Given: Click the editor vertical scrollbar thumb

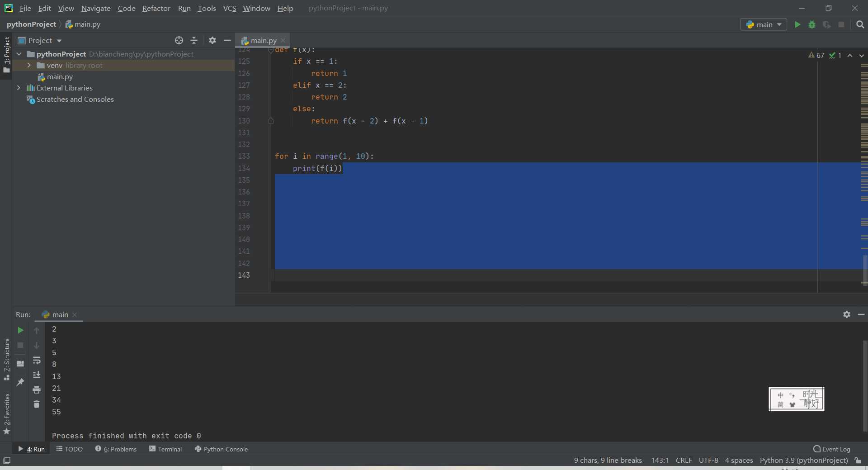Looking at the screenshot, I should [864, 270].
